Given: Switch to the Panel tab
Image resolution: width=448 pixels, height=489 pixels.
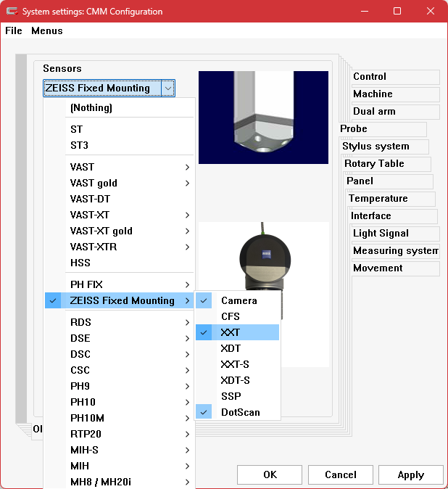Looking at the screenshot, I should (x=389, y=181).
